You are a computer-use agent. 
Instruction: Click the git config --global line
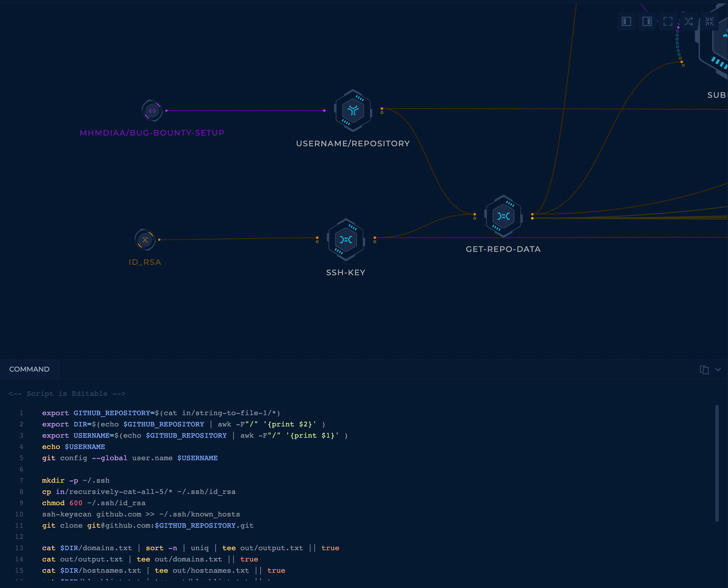[130, 458]
